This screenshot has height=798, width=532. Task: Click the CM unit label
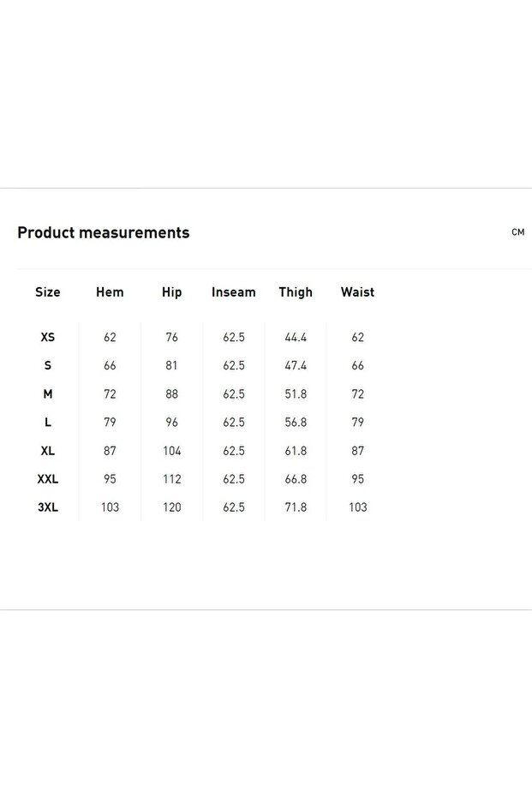coord(517,232)
